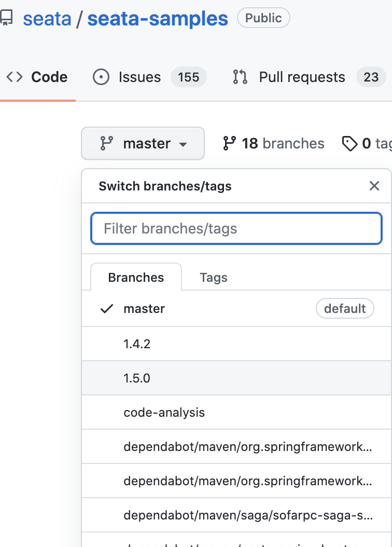Select the dependabot/maven/saga/sofarpc-saga-s… branch
392x547 pixels.
coord(236,515)
